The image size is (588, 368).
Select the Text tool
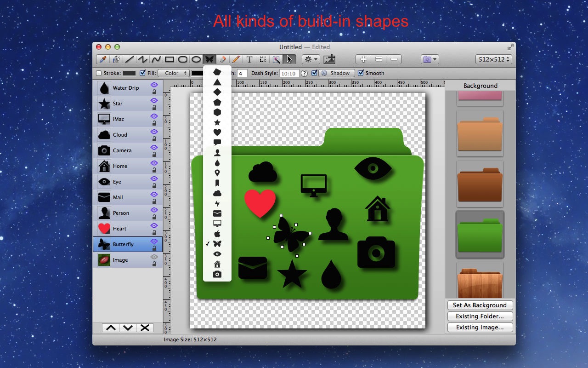249,59
